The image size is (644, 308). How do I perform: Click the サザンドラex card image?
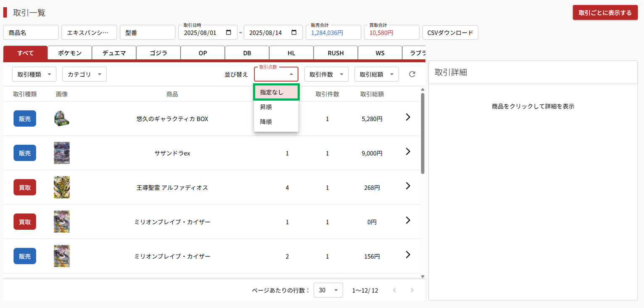tap(62, 153)
